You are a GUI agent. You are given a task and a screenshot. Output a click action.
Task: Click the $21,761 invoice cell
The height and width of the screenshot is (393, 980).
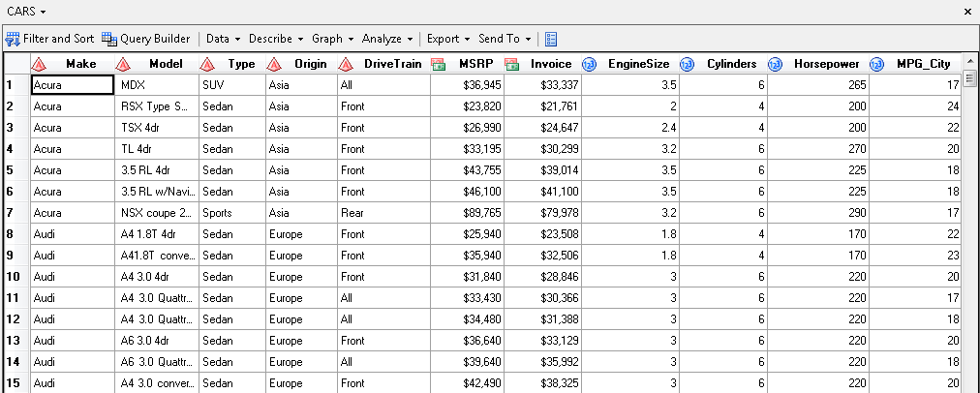542,106
